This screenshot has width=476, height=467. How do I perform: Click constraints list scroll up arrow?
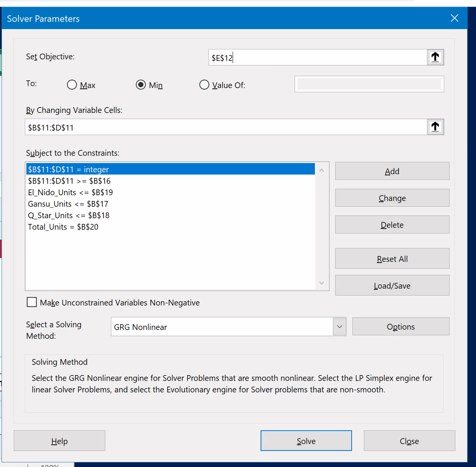pyautogui.click(x=321, y=170)
